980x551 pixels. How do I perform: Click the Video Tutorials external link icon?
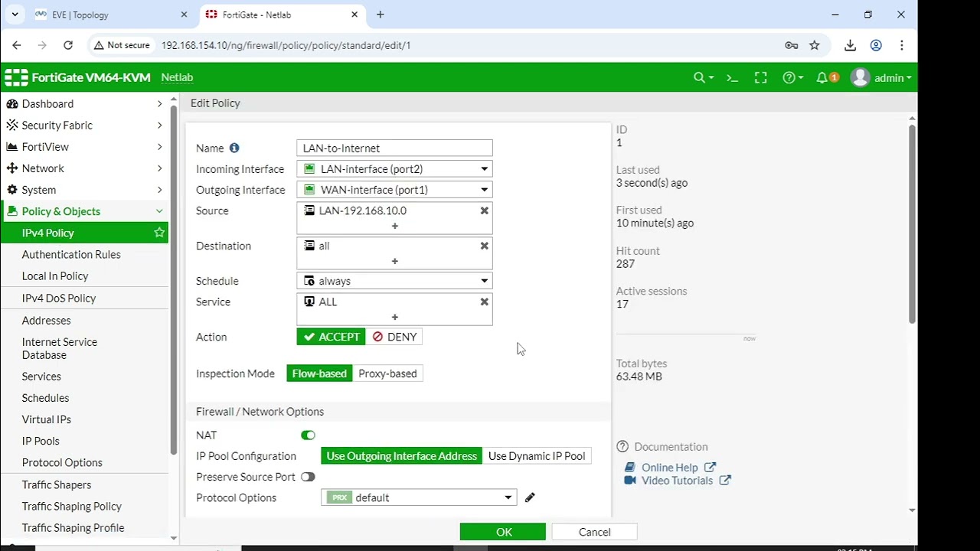pos(725,481)
